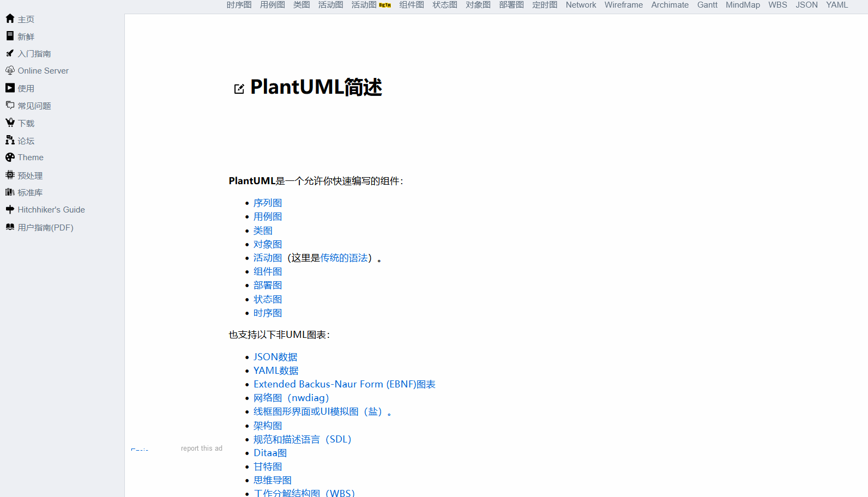Viewport: 868px width, 497px height.
Task: Open 用户指南(PDF) in the sidebar
Action: coord(45,227)
